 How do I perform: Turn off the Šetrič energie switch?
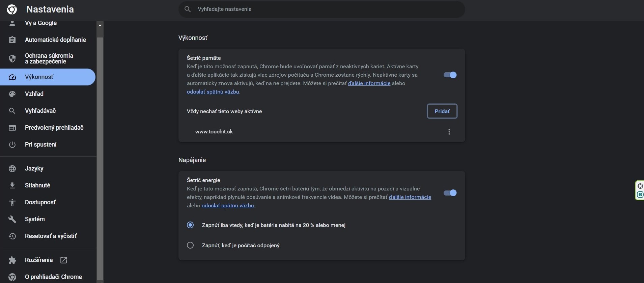click(450, 193)
